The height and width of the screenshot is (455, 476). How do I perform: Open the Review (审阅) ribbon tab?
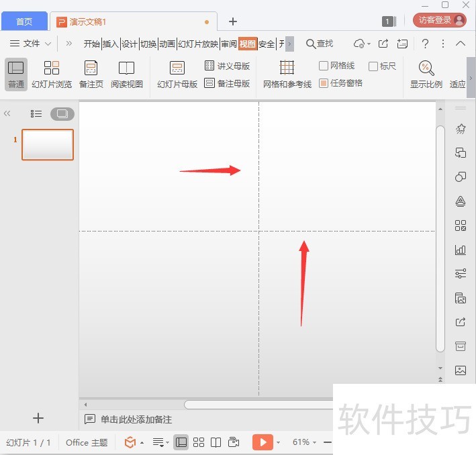click(x=229, y=44)
